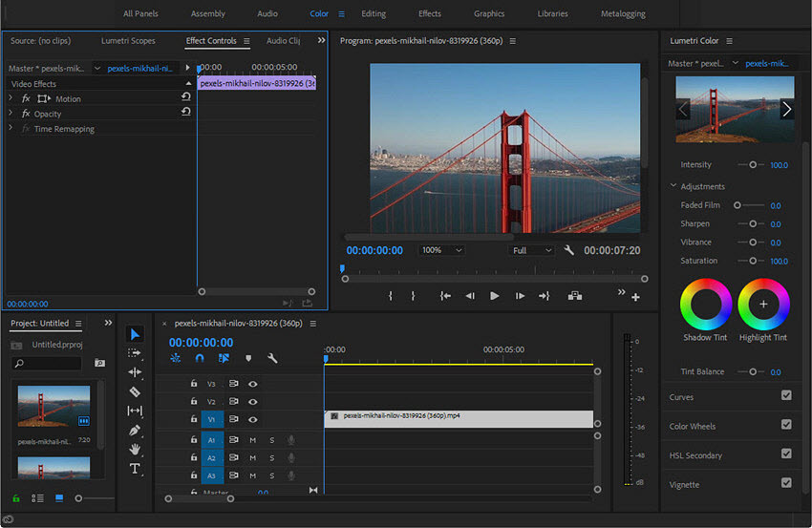Viewport: 812px width, 528px height.
Task: Toggle V3 track output eye
Action: tap(253, 384)
